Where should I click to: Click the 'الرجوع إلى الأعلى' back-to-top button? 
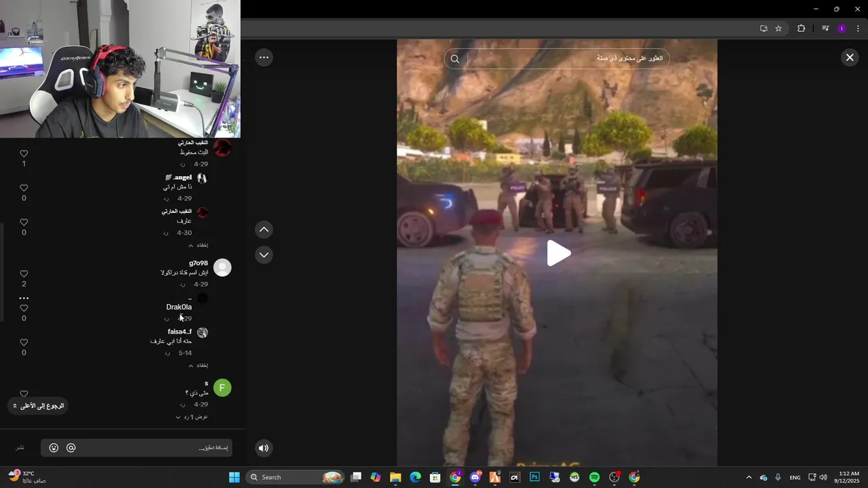(x=38, y=405)
